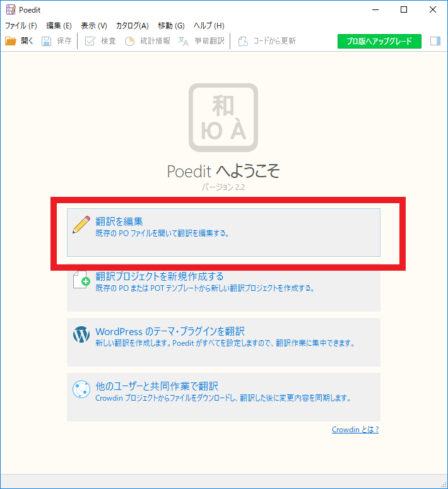Click the window resize grip in status bar
This screenshot has height=489, width=448.
[444, 485]
